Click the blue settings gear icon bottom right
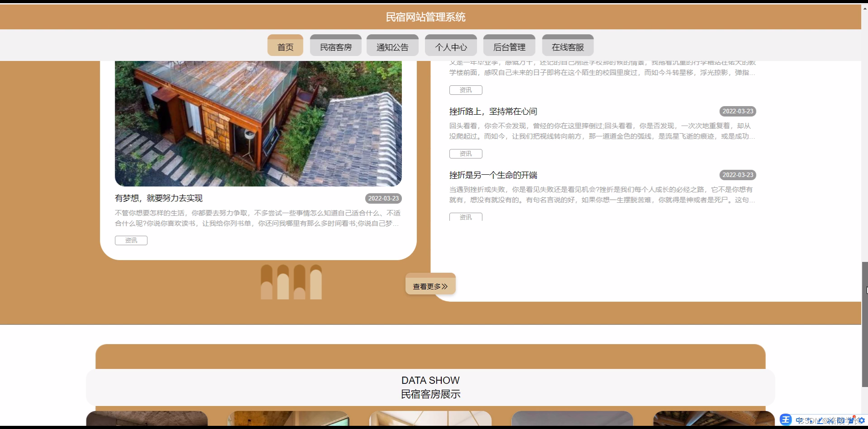Image resolution: width=868 pixels, height=429 pixels. tap(861, 421)
